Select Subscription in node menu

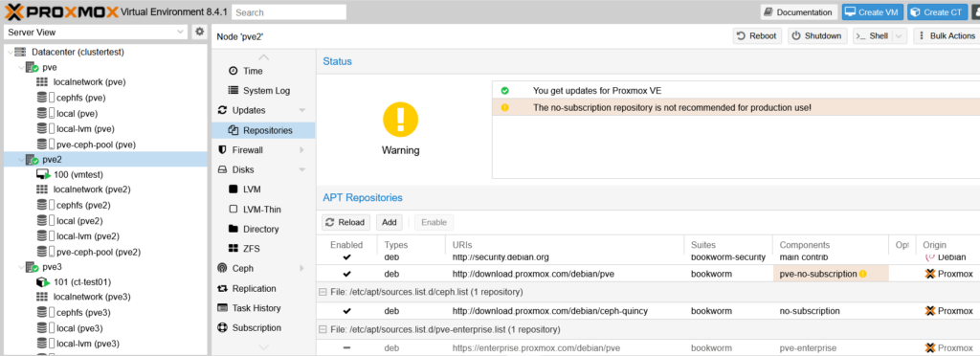pyautogui.click(x=256, y=328)
